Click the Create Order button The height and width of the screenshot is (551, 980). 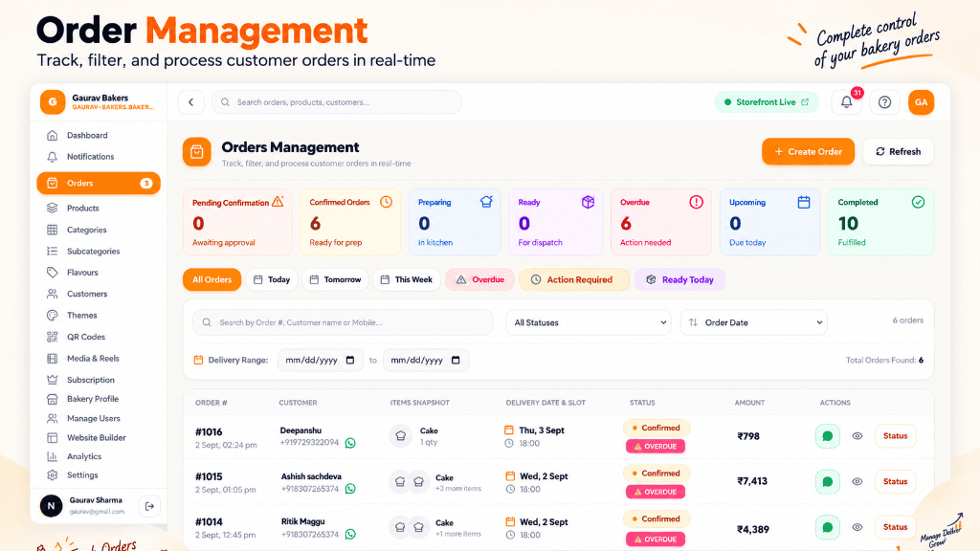(x=808, y=152)
